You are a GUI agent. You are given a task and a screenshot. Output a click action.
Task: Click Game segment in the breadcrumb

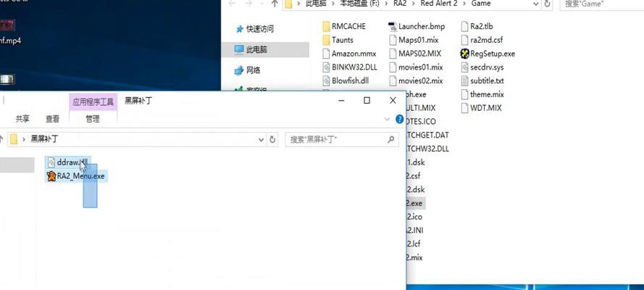[x=481, y=4]
